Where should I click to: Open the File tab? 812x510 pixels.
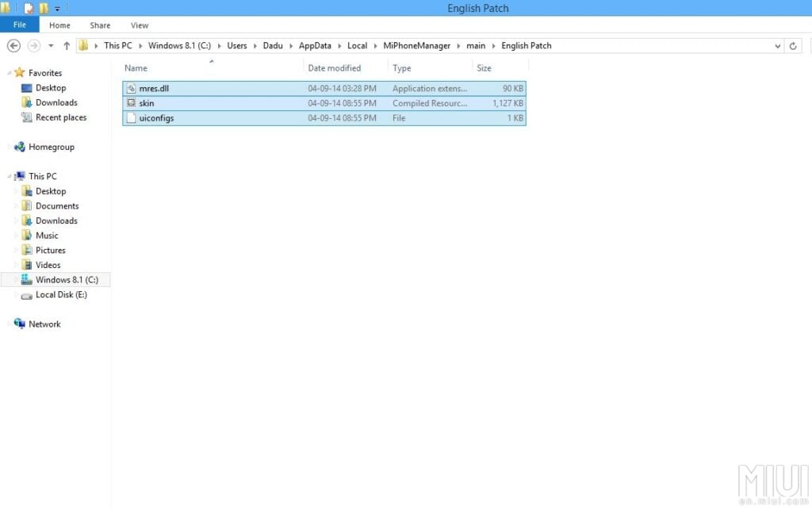tap(20, 25)
